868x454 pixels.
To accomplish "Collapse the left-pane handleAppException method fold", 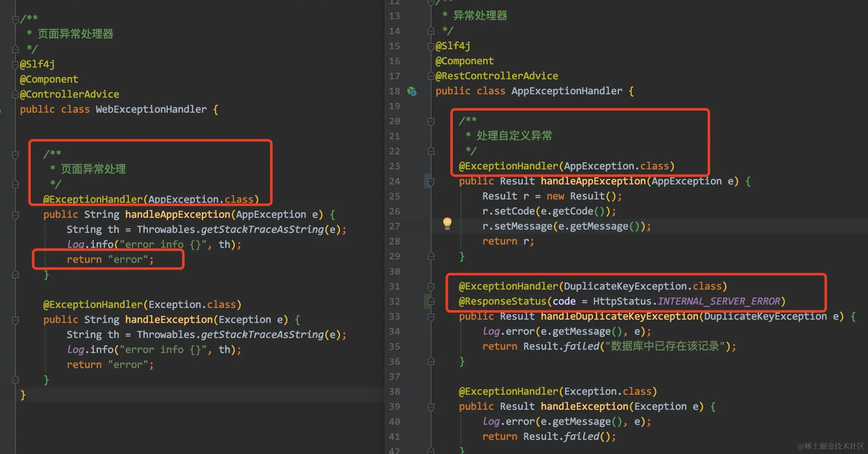I will coord(15,215).
